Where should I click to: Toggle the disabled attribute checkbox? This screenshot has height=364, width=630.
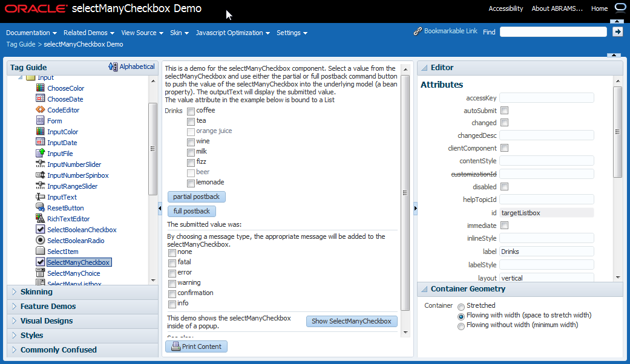(x=505, y=187)
